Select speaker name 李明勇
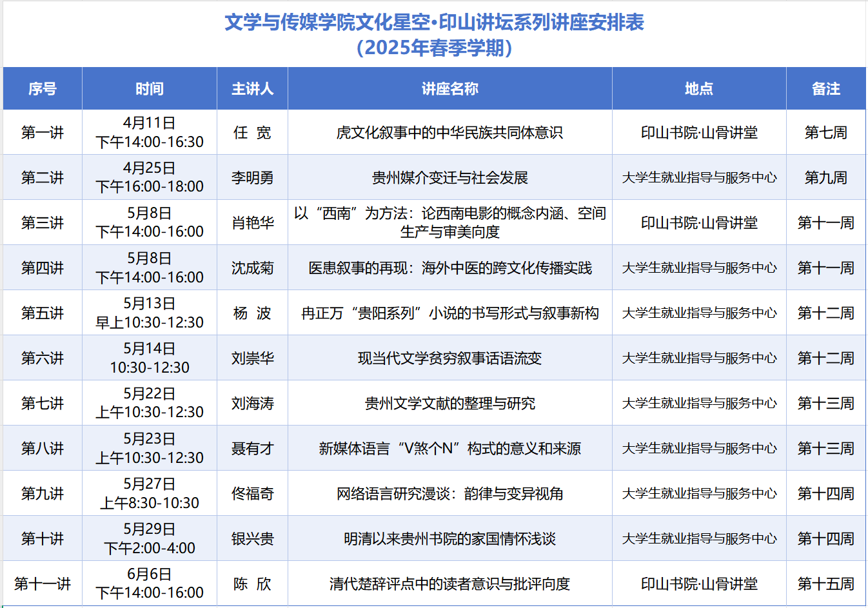 point(252,178)
